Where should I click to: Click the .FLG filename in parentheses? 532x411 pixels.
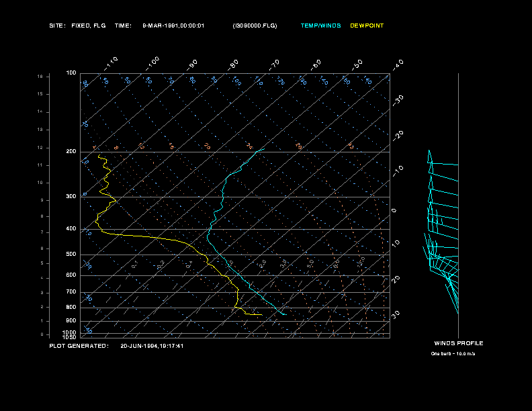(255, 26)
